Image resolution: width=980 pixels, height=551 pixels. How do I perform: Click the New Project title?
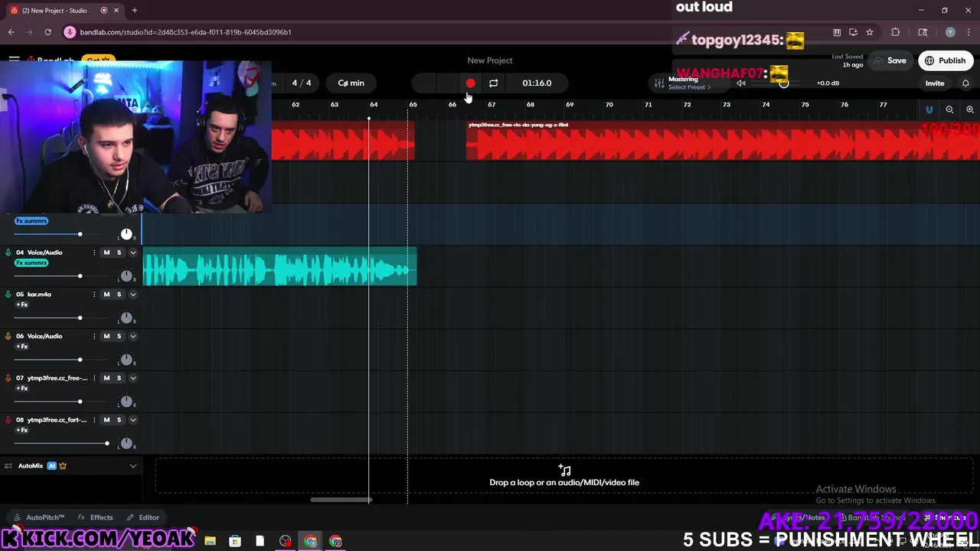click(x=490, y=60)
